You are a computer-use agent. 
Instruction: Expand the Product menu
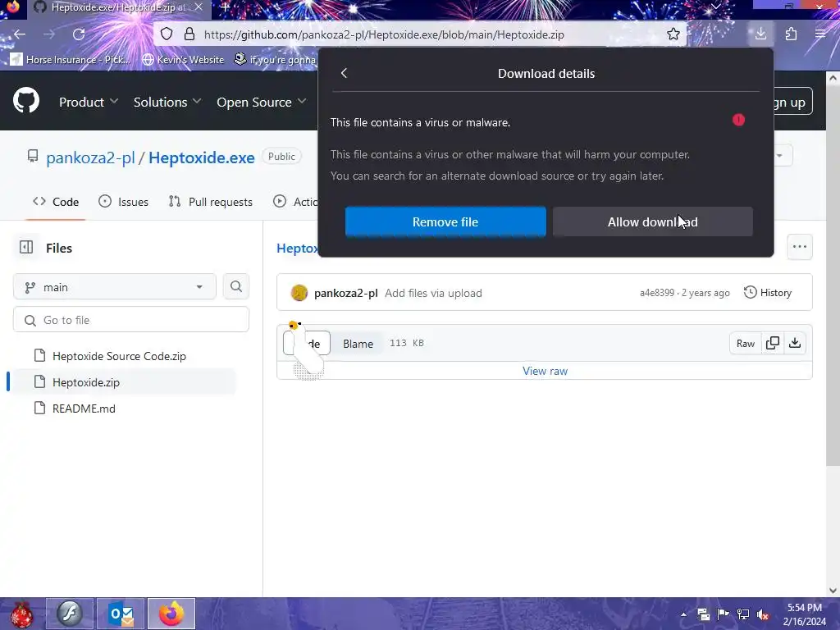click(x=89, y=102)
